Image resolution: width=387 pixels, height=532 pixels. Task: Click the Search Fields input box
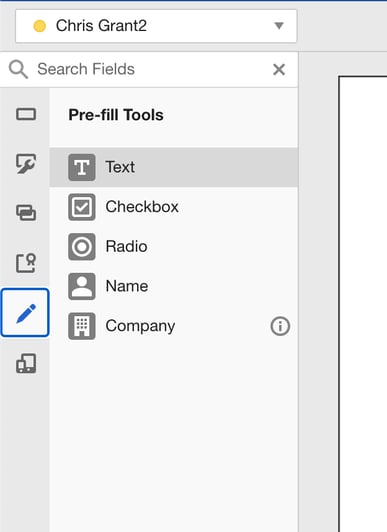tap(149, 70)
